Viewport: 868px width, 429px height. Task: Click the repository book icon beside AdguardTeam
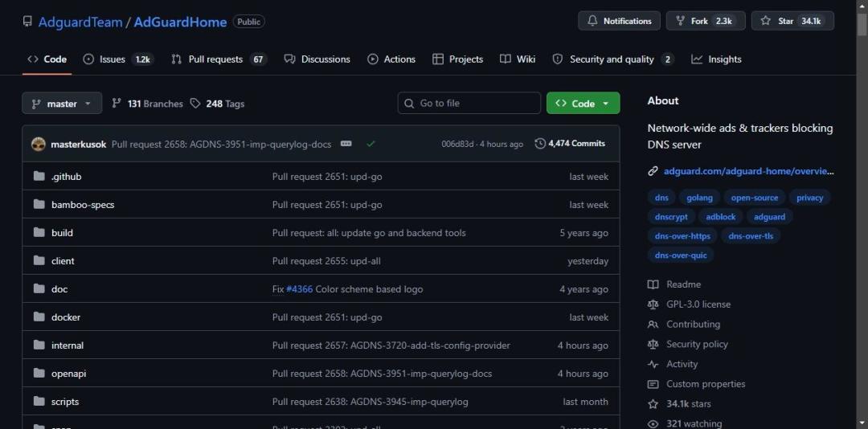coord(27,22)
